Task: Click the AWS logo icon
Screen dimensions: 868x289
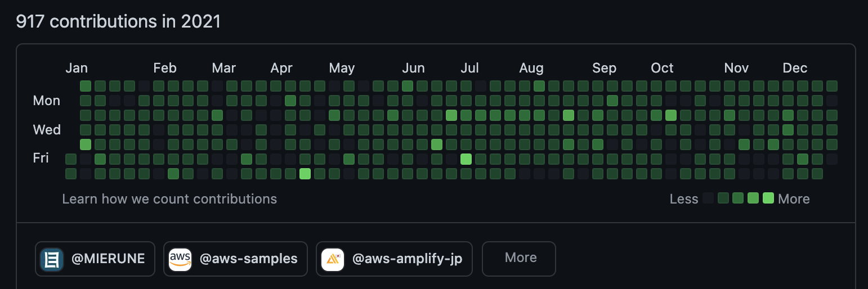Action: coord(180,259)
